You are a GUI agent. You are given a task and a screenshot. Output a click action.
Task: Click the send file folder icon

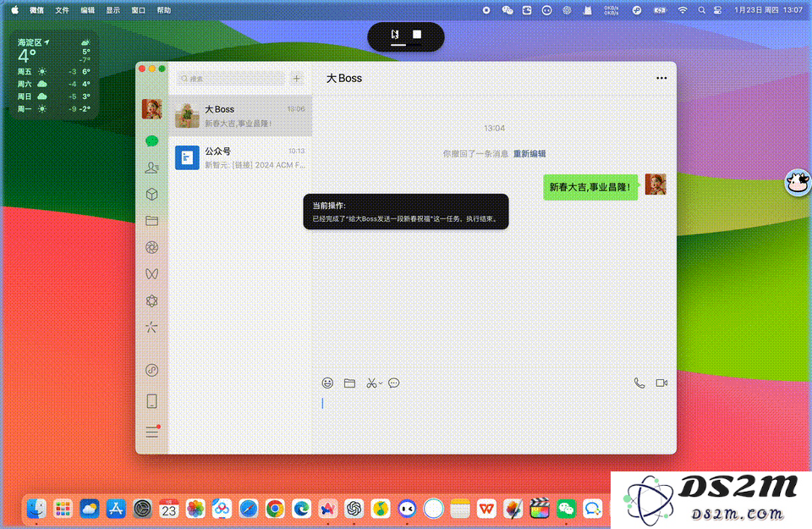click(x=349, y=383)
